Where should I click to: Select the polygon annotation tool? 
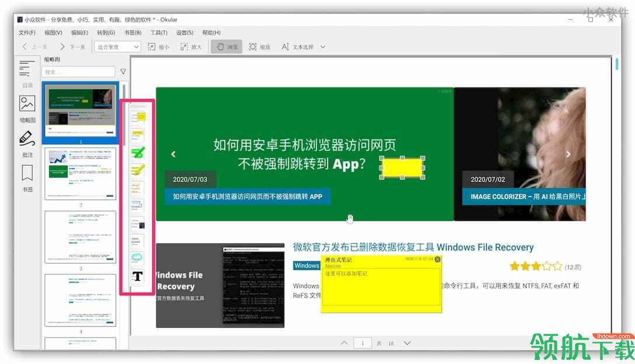[137, 205]
